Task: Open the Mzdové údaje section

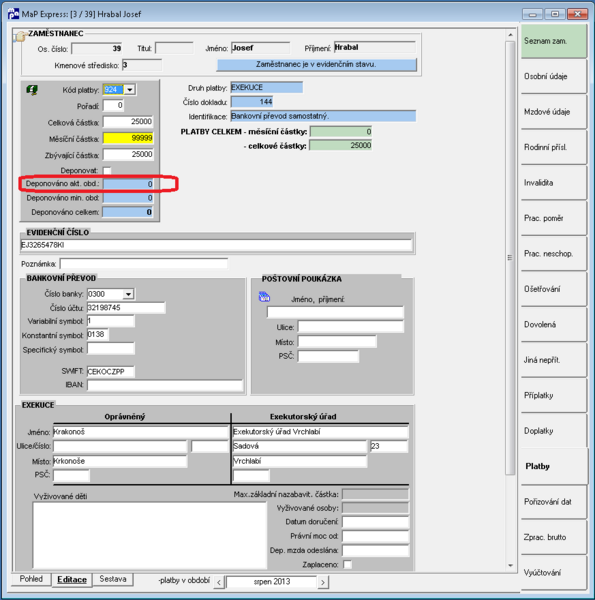Action: [x=553, y=112]
